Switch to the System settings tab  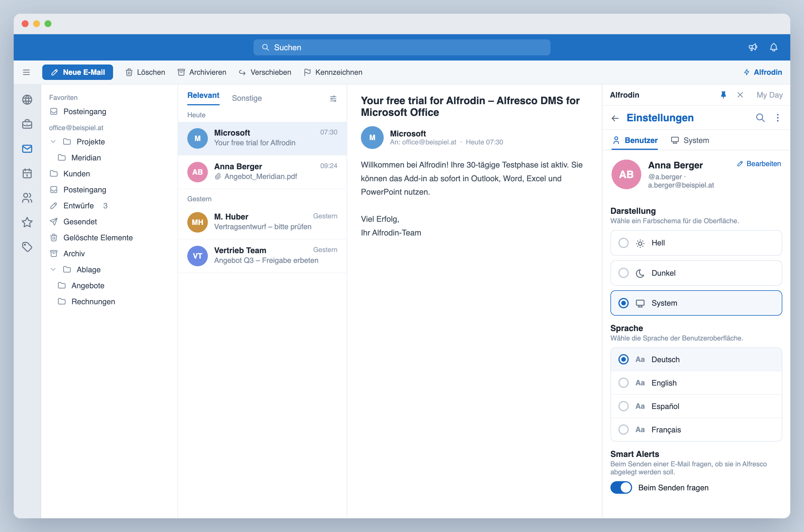pyautogui.click(x=690, y=140)
